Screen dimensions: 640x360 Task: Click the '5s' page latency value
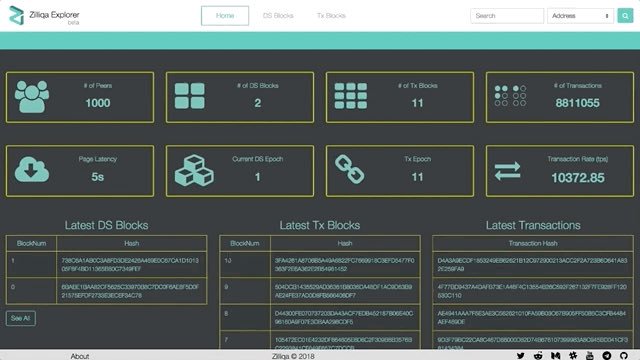click(98, 177)
